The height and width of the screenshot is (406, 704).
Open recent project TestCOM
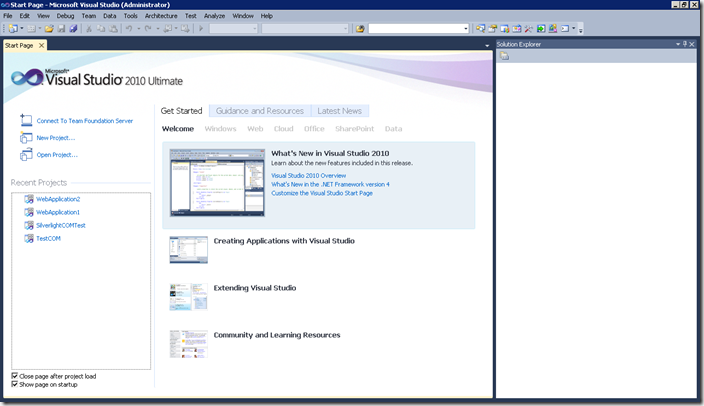(48, 238)
